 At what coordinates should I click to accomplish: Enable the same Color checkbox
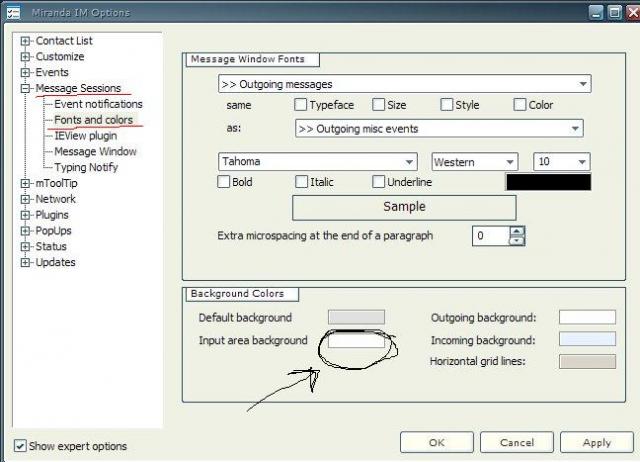(x=520, y=104)
